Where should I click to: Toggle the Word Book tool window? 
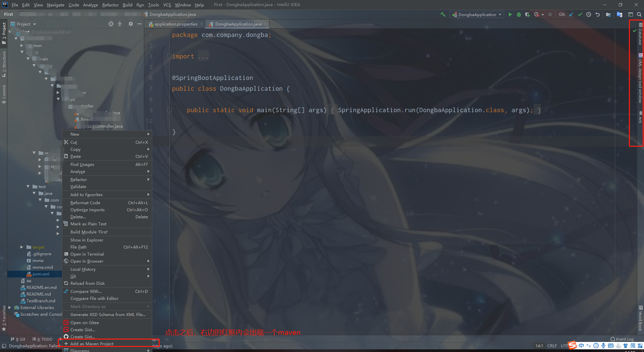pyautogui.click(x=640, y=318)
